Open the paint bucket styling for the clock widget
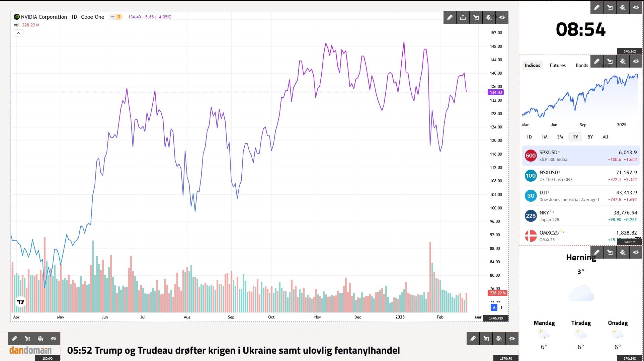 click(x=623, y=7)
